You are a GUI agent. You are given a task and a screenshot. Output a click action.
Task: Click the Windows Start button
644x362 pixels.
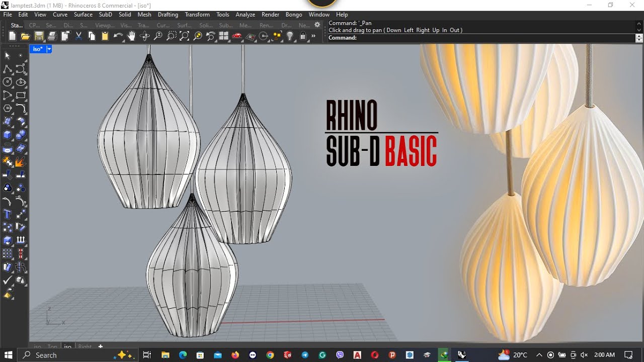(x=8, y=355)
